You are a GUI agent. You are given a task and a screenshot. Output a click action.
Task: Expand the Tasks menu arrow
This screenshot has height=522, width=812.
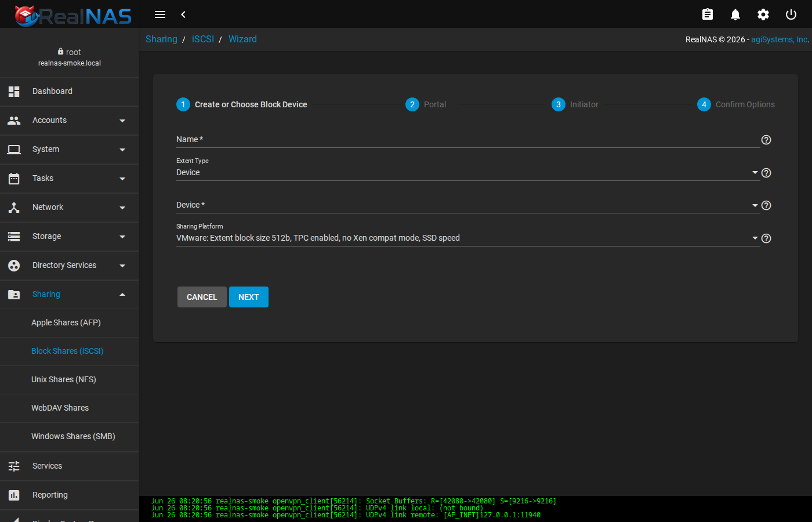click(122, 179)
